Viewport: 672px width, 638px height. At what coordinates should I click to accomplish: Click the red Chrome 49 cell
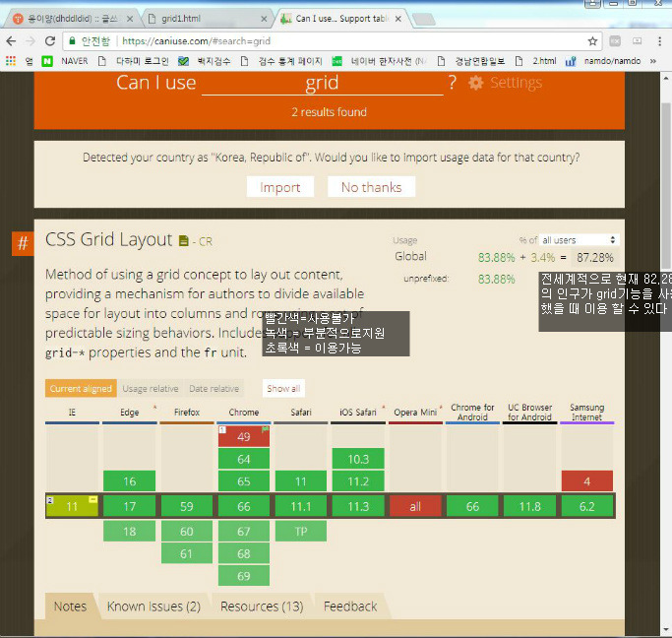pos(243,436)
